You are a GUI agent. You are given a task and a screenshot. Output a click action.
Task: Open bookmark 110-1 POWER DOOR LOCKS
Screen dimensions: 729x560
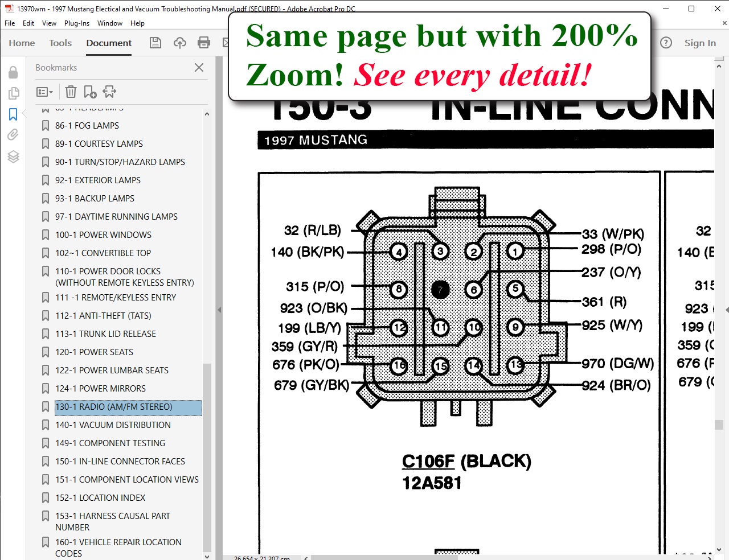[125, 277]
